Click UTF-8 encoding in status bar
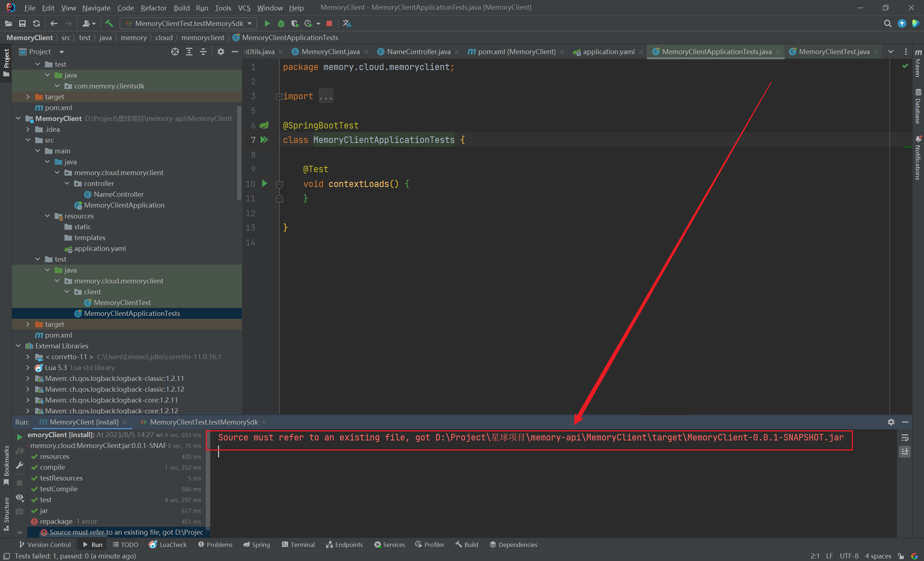 (849, 556)
